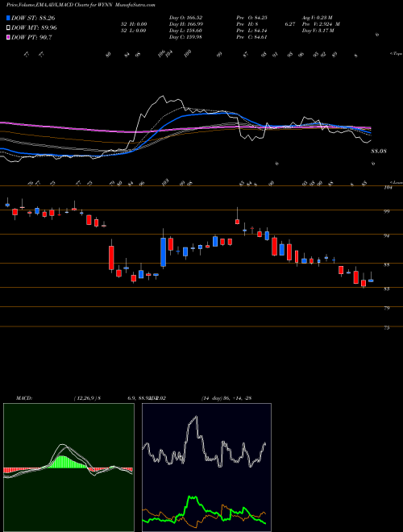
Task: Click the 79 price axis label
Action: (388, 308)
